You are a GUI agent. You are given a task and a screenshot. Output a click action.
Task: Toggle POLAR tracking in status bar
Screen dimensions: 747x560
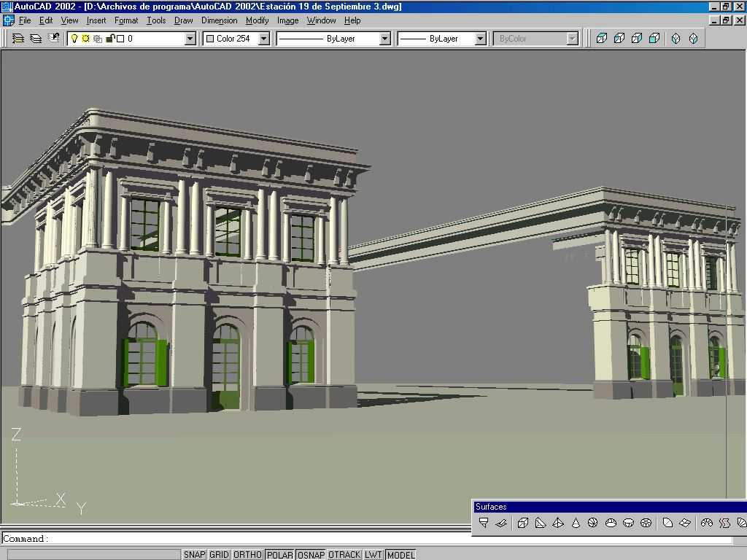coord(279,555)
